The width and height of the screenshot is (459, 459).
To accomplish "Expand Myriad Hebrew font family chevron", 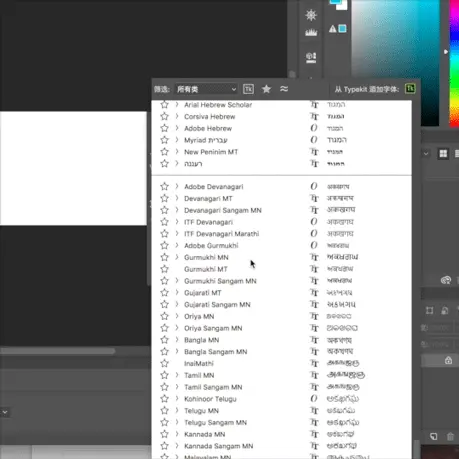I will click(177, 140).
